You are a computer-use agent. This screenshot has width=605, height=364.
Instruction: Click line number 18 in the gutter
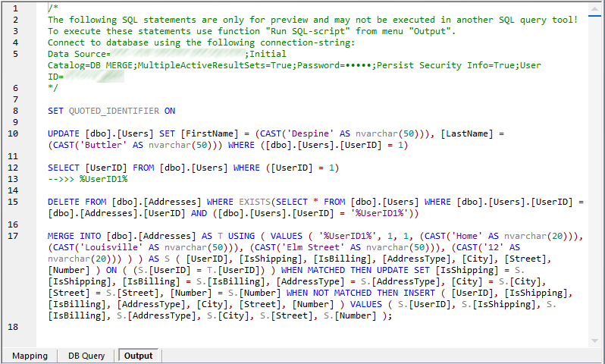[15, 327]
